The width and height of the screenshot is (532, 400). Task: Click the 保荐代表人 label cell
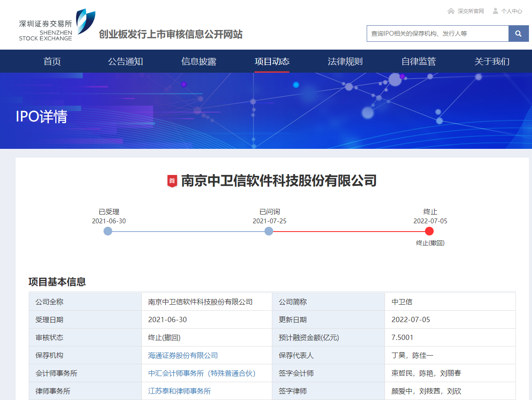328,355
